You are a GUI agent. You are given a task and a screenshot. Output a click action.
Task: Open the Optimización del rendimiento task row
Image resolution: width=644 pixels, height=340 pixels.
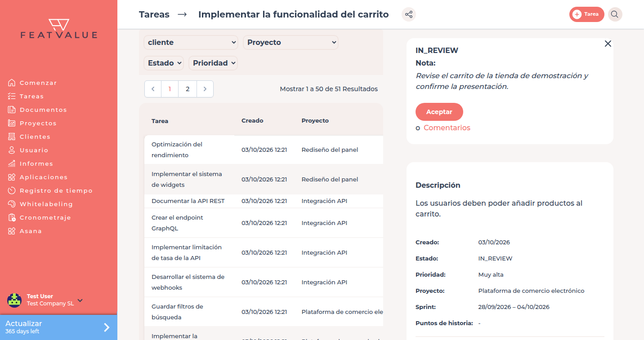point(264,150)
